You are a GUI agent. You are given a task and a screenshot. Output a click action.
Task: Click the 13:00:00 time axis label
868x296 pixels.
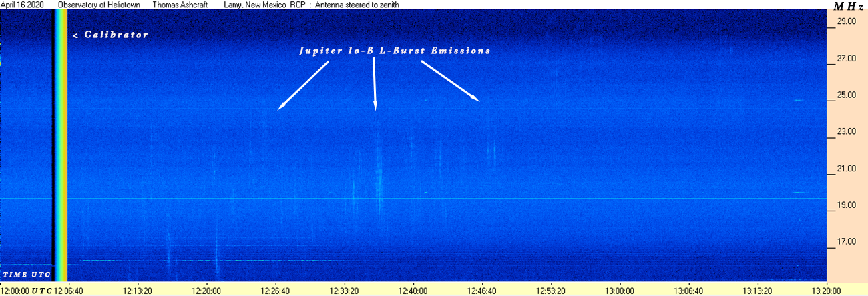coord(620,291)
